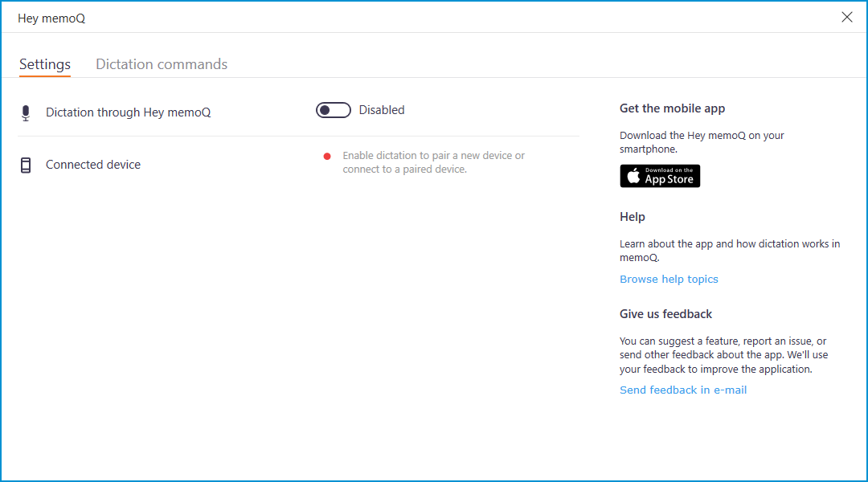Select the Settings tab
The image size is (868, 482).
(x=44, y=64)
